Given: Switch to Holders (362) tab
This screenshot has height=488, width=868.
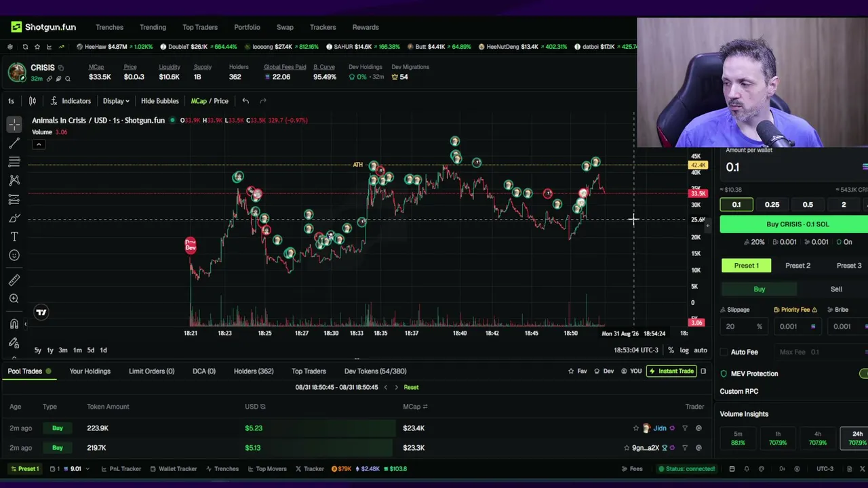Looking at the screenshot, I should pos(254,371).
